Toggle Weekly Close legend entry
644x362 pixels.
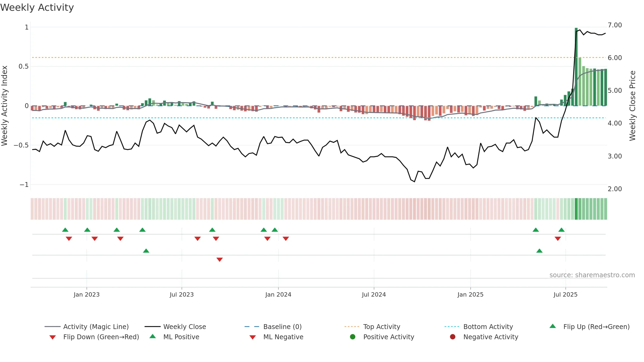click(x=175, y=327)
